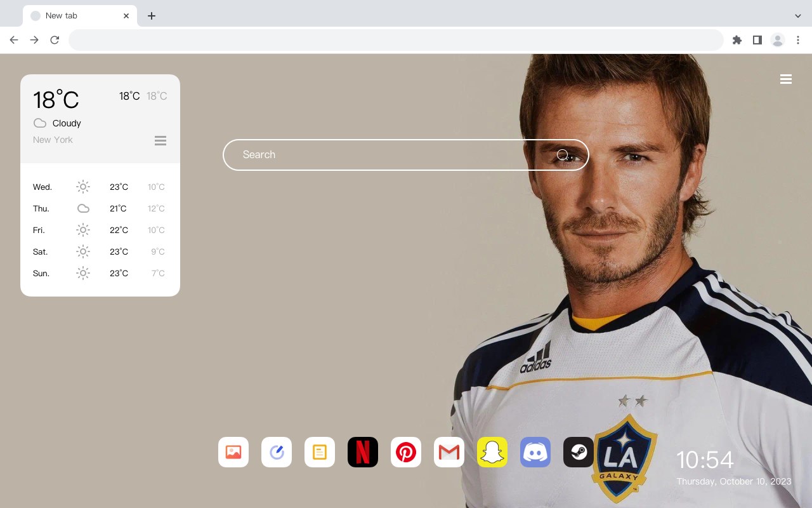Viewport: 812px width, 508px height.
Task: Click into the Search field
Action: [x=406, y=155]
